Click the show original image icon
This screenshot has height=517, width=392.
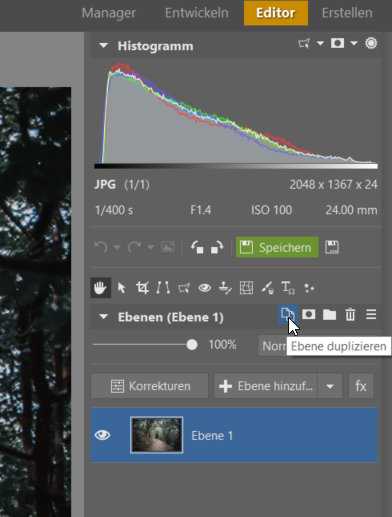click(x=168, y=247)
